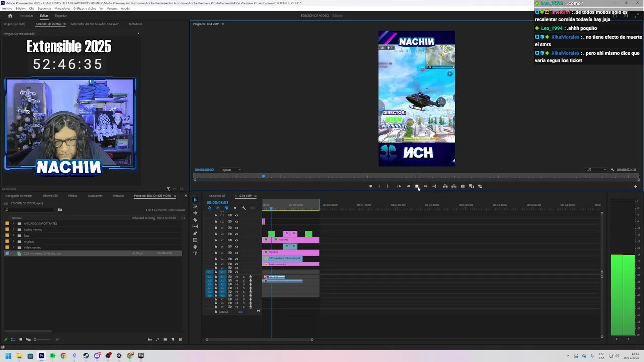This screenshot has width=644, height=362.
Task: Expand the audios memes bin
Action: click(x=14, y=229)
